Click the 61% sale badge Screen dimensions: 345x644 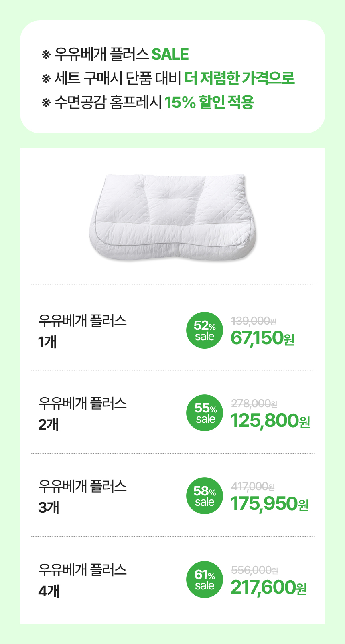point(205,579)
